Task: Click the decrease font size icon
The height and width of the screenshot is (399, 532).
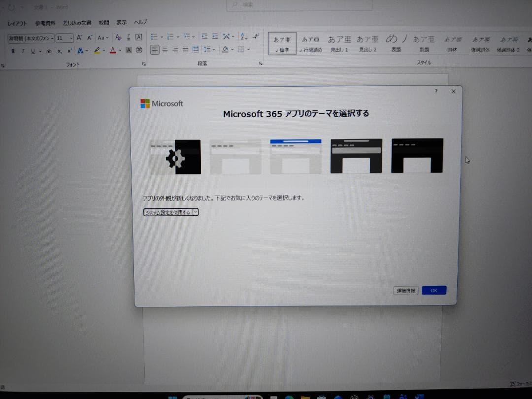Action: (x=90, y=37)
